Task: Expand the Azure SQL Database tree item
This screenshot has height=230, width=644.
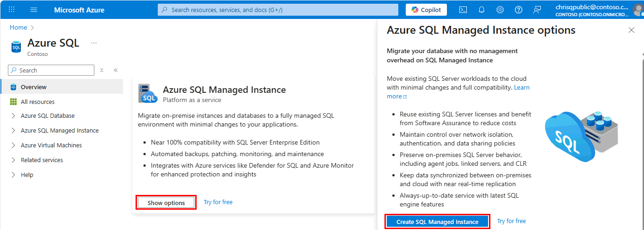Action: [13, 116]
